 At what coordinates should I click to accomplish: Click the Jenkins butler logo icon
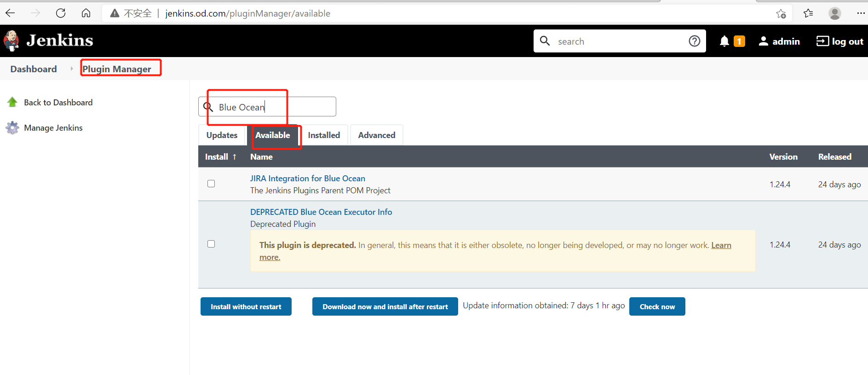pos(11,41)
